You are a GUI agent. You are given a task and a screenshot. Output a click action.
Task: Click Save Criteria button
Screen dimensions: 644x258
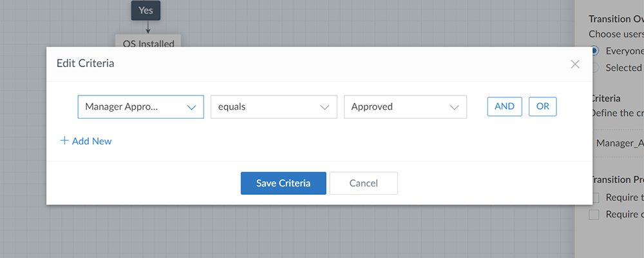pyautogui.click(x=283, y=183)
